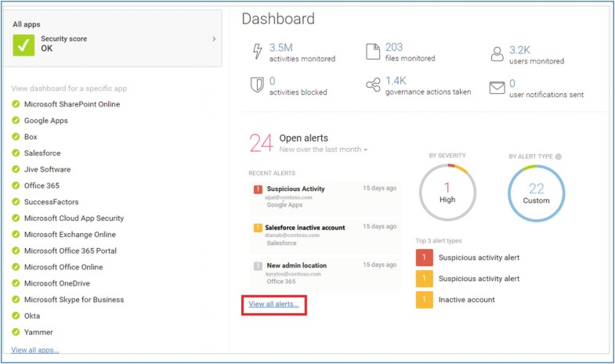
Task: Click green status icon beside Jive Software
Action: (x=16, y=169)
